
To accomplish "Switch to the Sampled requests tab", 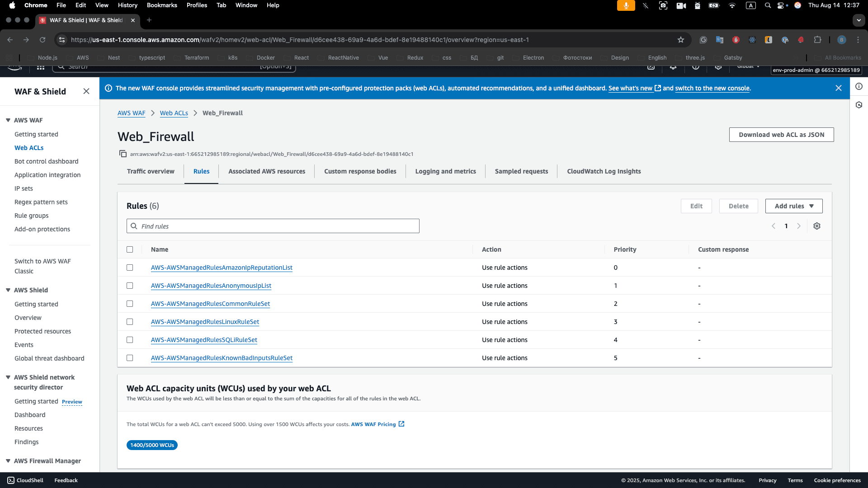I will click(x=521, y=171).
